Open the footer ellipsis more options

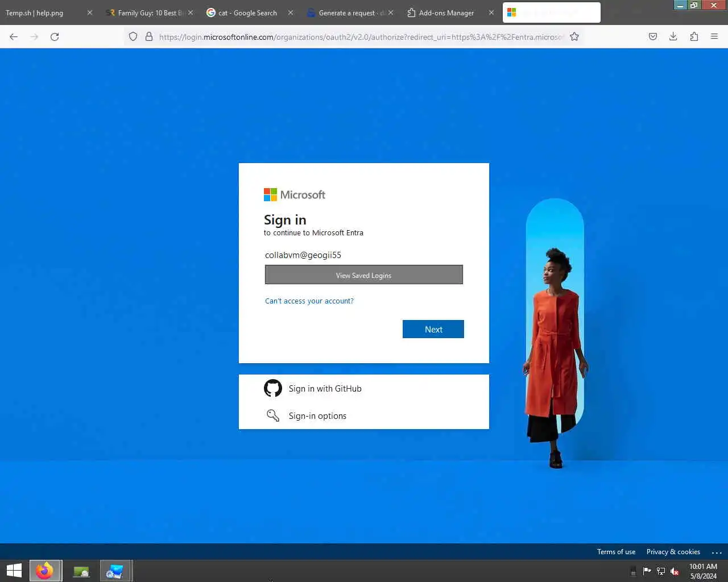point(717,552)
